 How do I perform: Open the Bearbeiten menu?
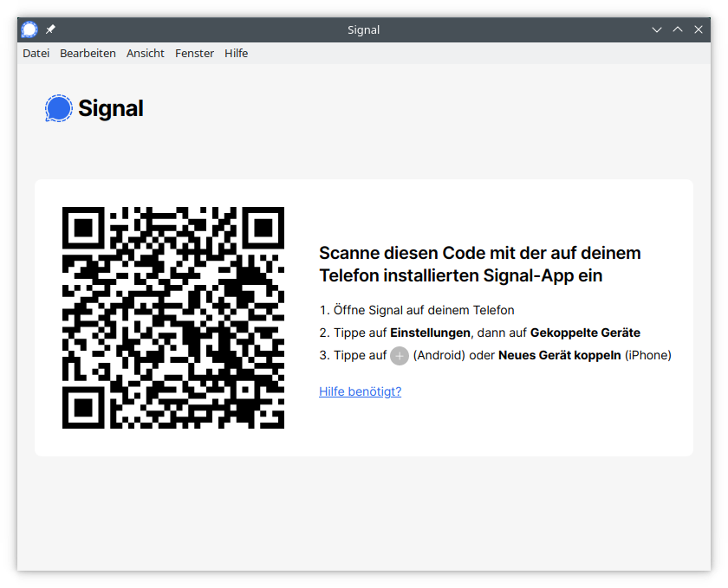coord(88,53)
